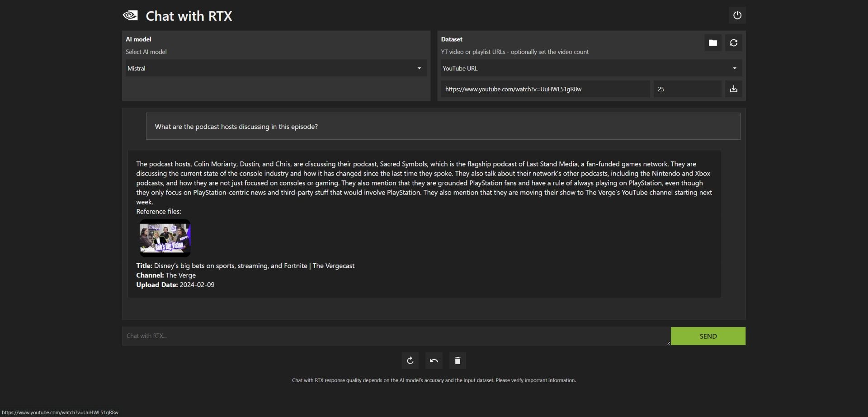Open the dataset folder icon
This screenshot has height=417, width=868.
point(713,43)
